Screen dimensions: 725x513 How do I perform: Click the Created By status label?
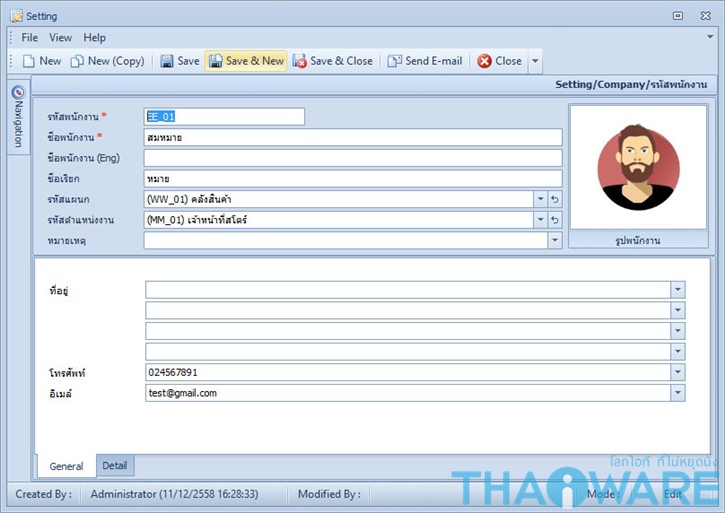click(x=43, y=494)
